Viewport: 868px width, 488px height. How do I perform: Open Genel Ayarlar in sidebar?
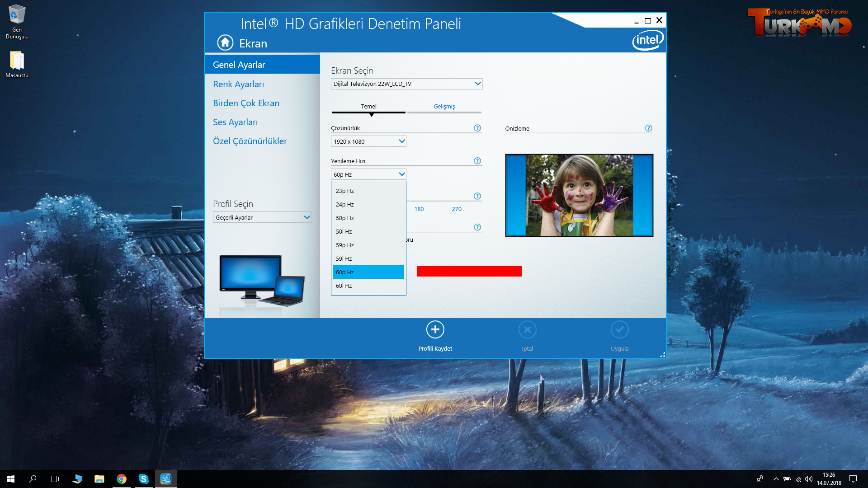point(262,65)
